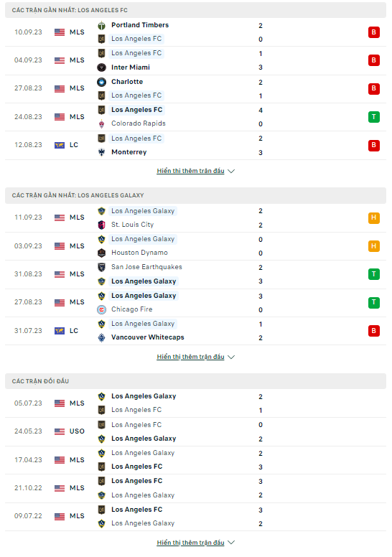This screenshot has width=392, height=557.
Task: Open the Portland Timbers team link
Action: pos(140,25)
